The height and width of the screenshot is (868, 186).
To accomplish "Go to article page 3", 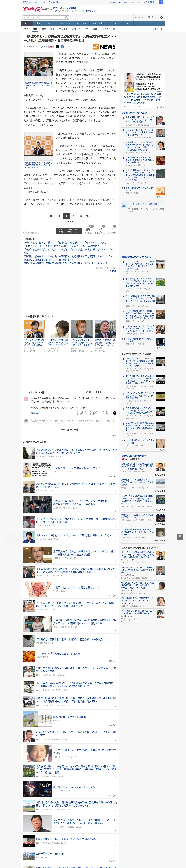I will (x=59, y=216).
